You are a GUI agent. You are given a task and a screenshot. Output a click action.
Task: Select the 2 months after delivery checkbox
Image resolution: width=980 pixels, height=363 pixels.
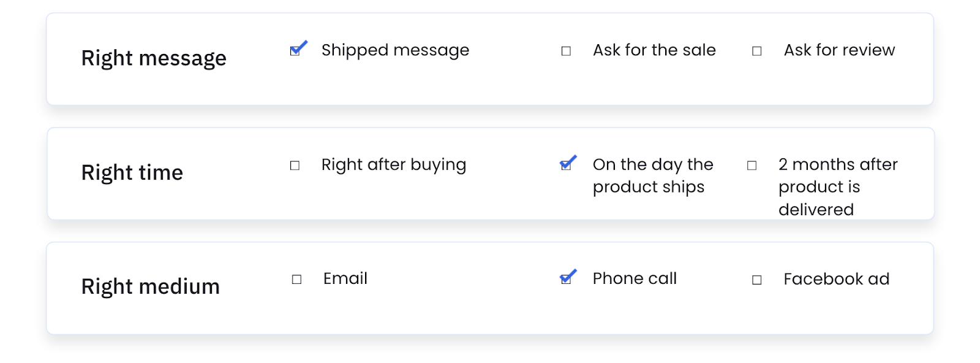coord(752,166)
